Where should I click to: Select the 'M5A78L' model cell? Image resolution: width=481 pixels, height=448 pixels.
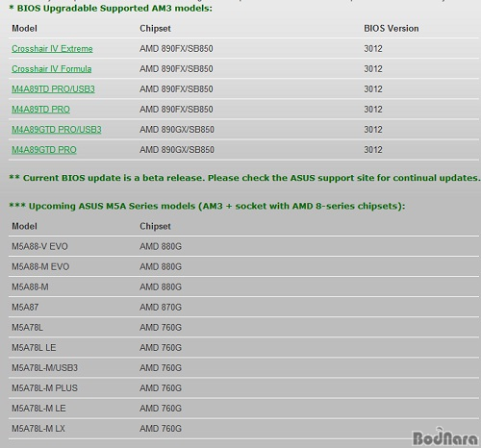pos(27,327)
